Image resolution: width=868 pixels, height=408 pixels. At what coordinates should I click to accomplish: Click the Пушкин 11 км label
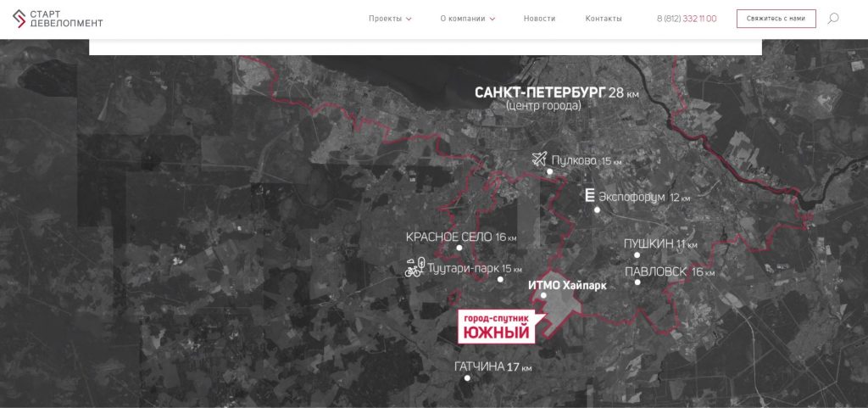(x=660, y=244)
